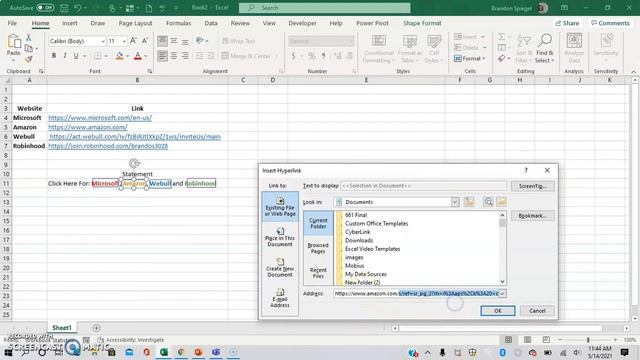The image size is (640, 360).
Task: Select the Recent Files view
Action: (x=318, y=273)
